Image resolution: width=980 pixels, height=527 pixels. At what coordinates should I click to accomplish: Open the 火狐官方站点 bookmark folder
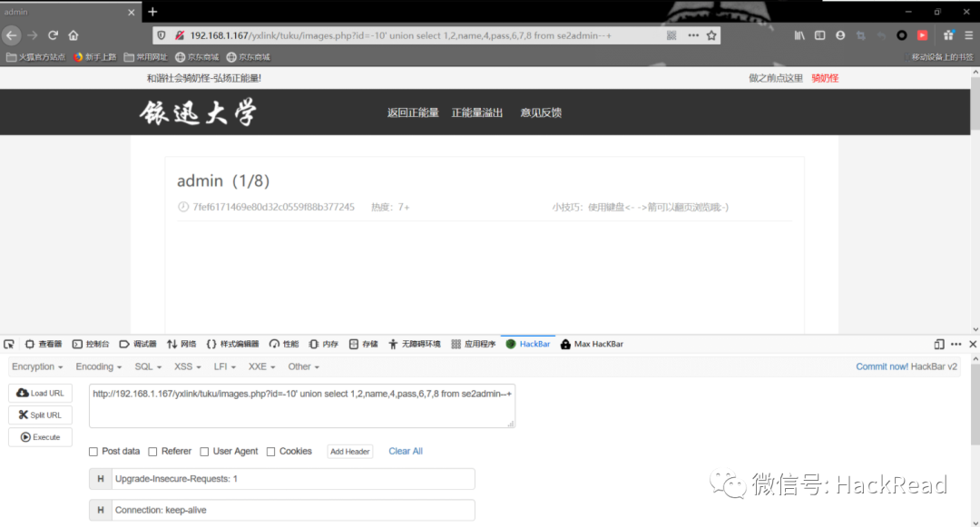click(35, 57)
